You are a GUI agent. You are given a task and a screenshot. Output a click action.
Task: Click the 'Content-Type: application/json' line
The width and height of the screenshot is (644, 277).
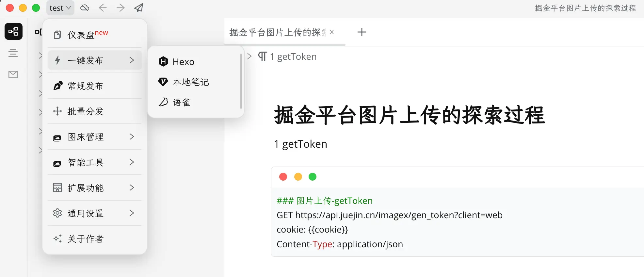click(x=340, y=244)
